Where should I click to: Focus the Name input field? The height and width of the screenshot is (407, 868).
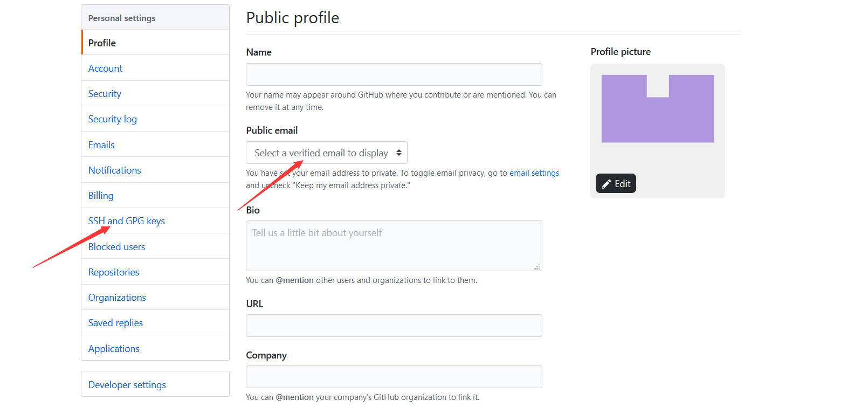click(394, 74)
